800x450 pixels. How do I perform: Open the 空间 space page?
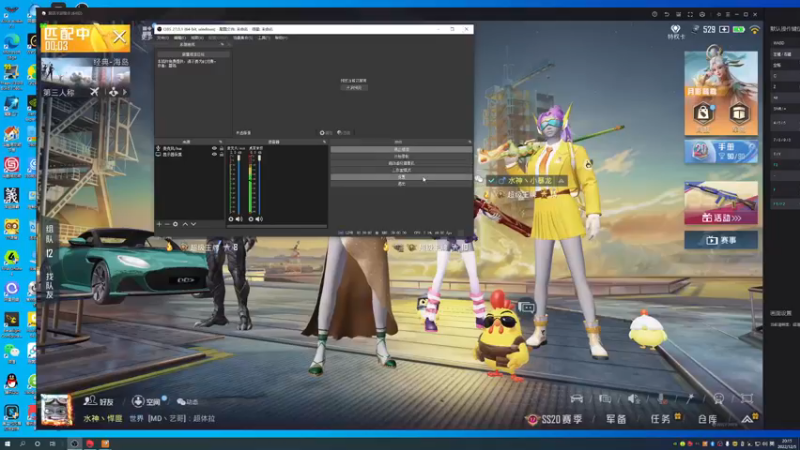(148, 401)
